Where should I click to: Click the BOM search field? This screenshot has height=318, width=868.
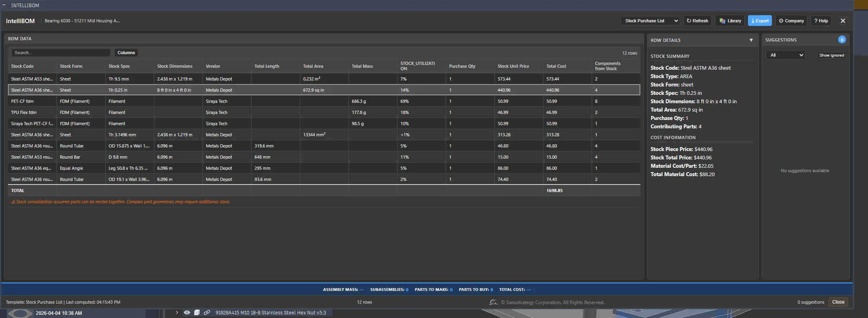coord(61,53)
